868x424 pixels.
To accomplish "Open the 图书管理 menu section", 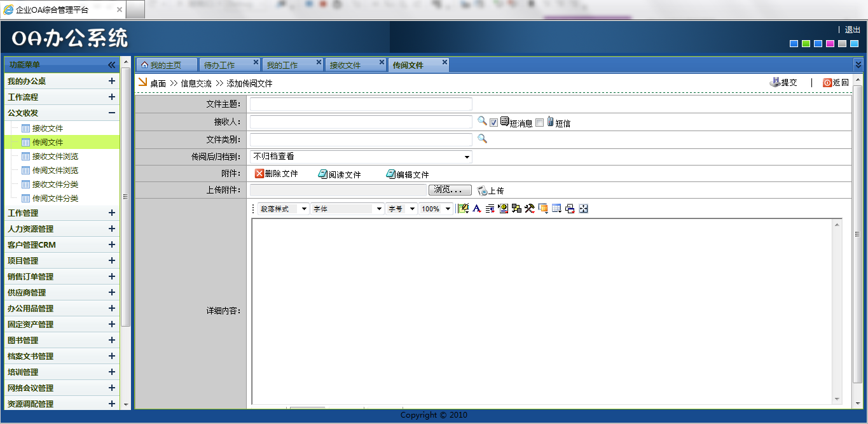I will 62,340.
